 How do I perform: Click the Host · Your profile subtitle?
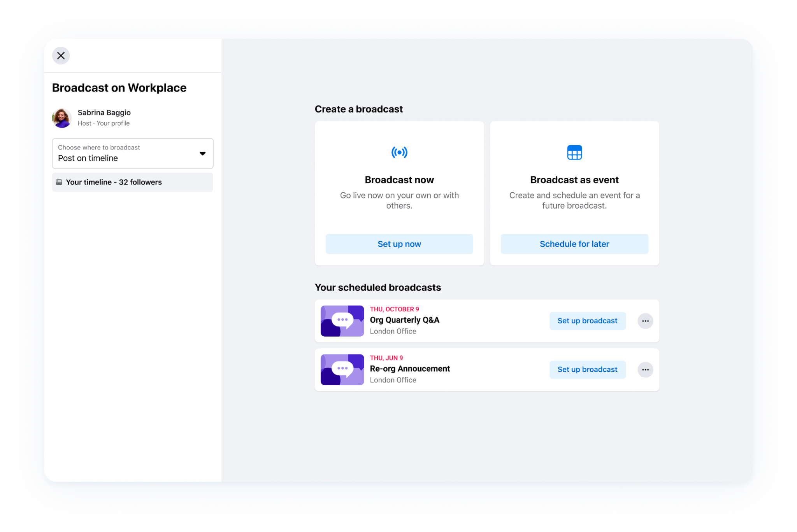(104, 123)
